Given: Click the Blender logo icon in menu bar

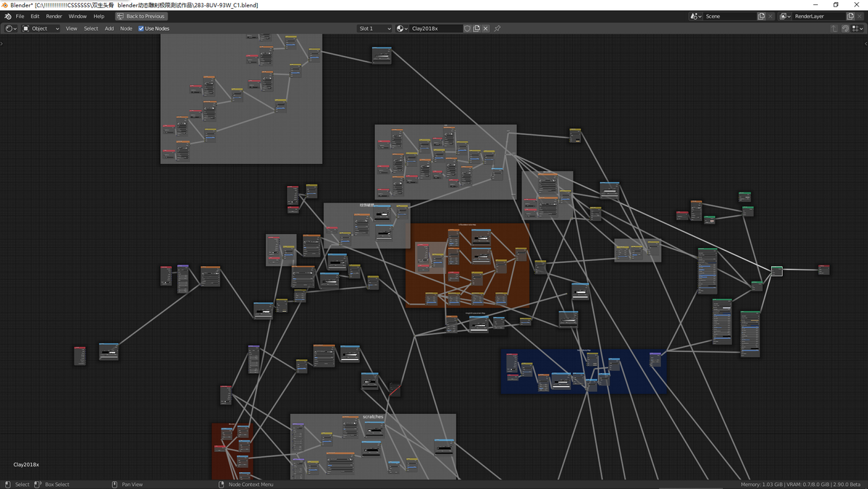Looking at the screenshot, I should (8, 17).
